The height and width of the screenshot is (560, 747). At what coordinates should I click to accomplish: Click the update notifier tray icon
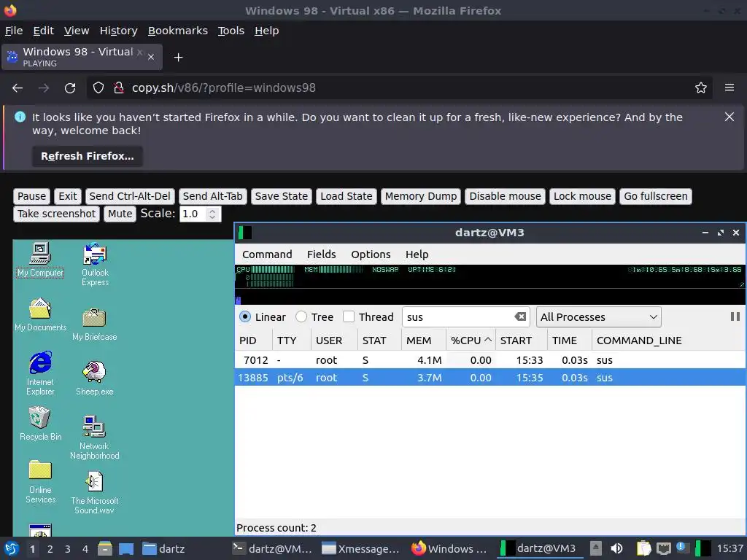tap(681, 547)
